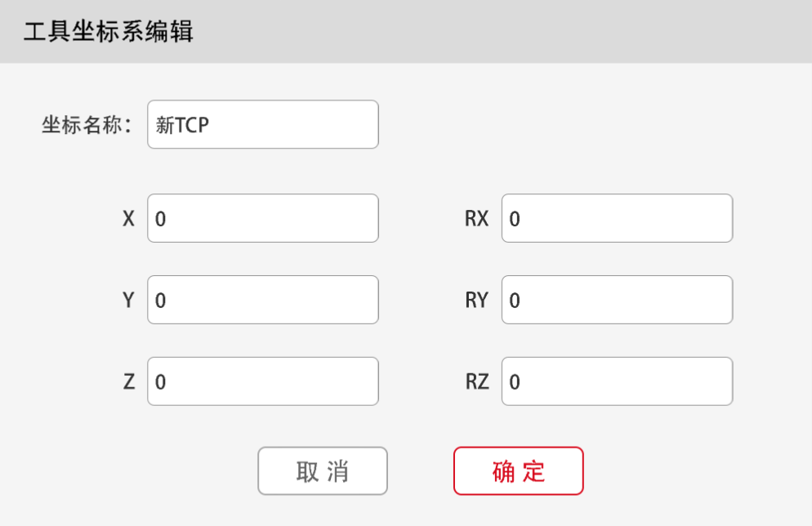Click the 新TCP text in name field
The height and width of the screenshot is (526, 812).
(182, 125)
